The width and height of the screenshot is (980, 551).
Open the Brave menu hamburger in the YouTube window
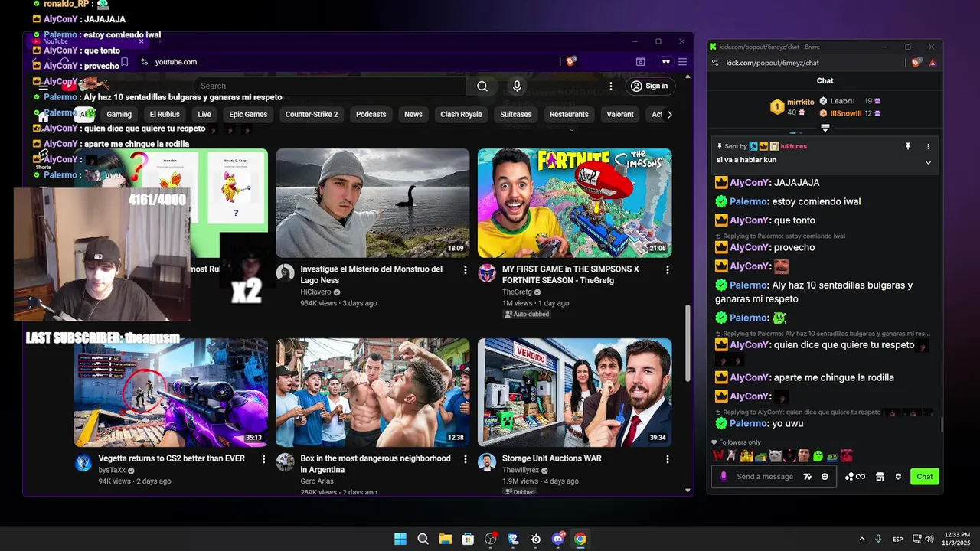pos(682,62)
